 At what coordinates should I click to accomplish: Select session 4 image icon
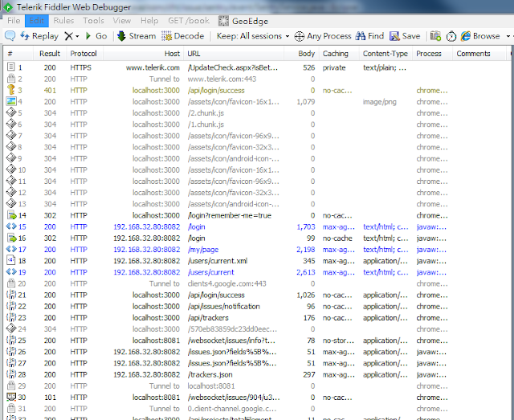(x=11, y=101)
